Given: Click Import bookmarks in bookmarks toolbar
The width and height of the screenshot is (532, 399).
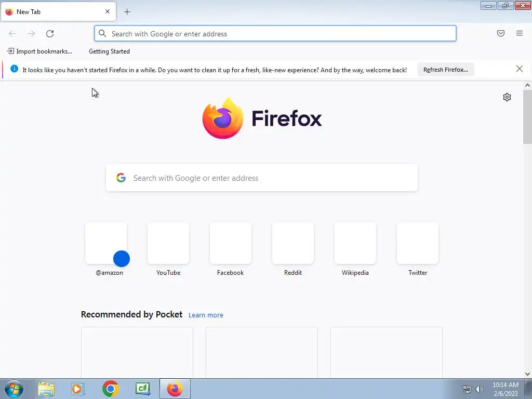Looking at the screenshot, I should coord(39,51).
